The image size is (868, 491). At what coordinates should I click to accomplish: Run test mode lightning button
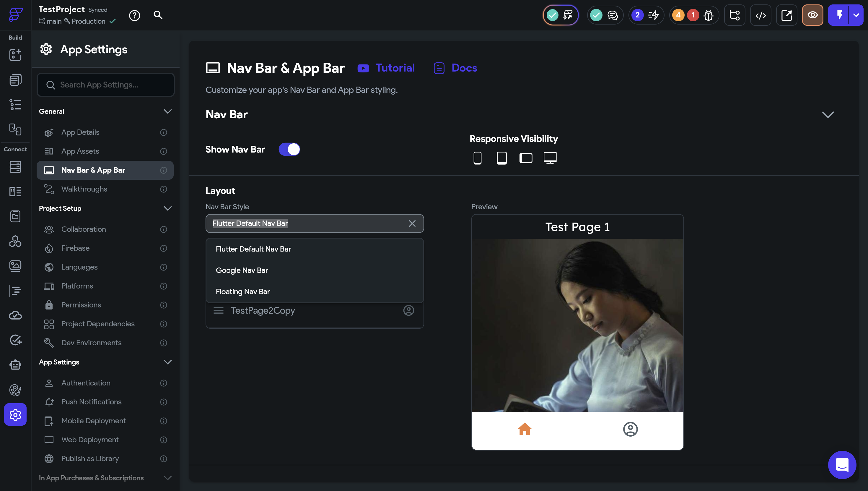[839, 15]
